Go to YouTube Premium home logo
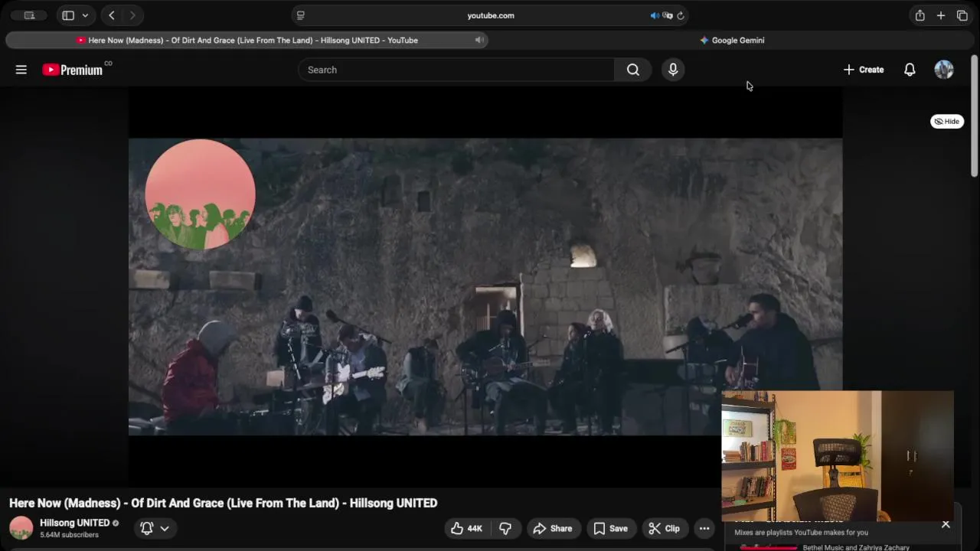The height and width of the screenshot is (551, 980). (72, 70)
